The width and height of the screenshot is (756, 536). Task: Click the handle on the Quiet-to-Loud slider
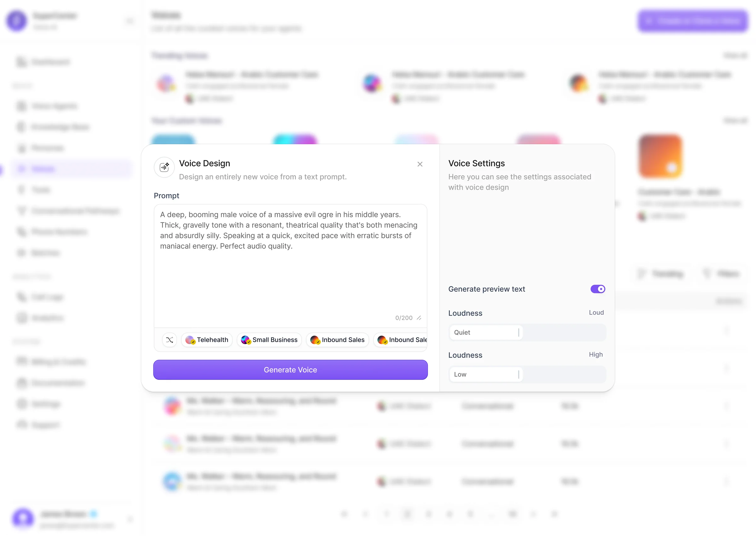(x=518, y=332)
